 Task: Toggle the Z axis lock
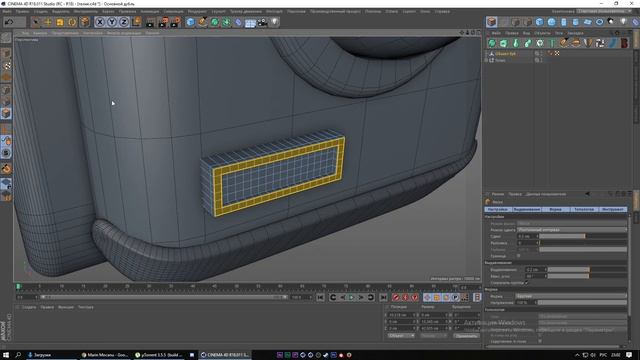pos(124,22)
